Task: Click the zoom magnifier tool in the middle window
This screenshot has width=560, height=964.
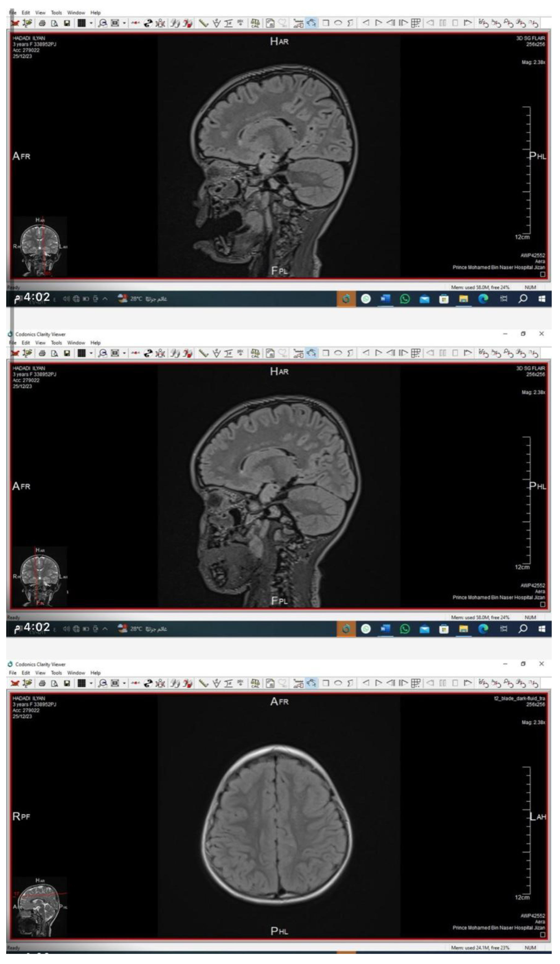Action: 102,353
